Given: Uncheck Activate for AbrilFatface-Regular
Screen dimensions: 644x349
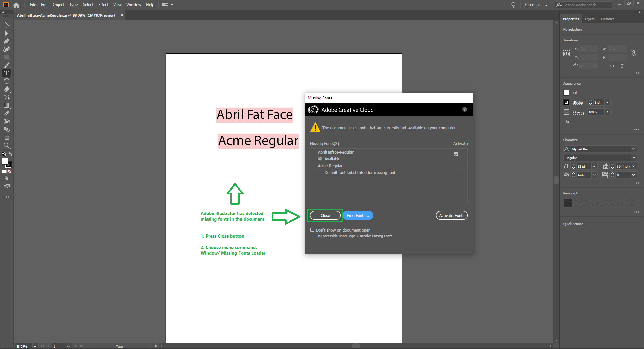Looking at the screenshot, I should coord(456,154).
